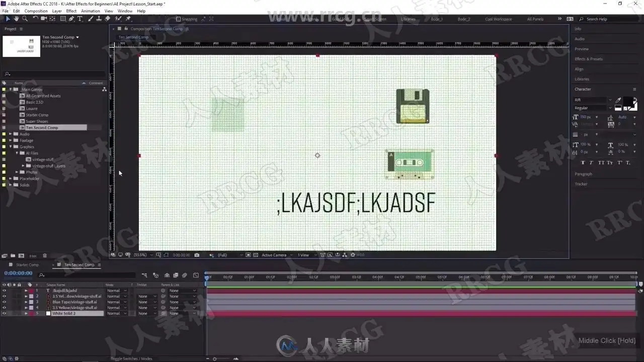Hide the Blue Tape layer eye toggle
This screenshot has height=362, width=644.
coord(4,302)
